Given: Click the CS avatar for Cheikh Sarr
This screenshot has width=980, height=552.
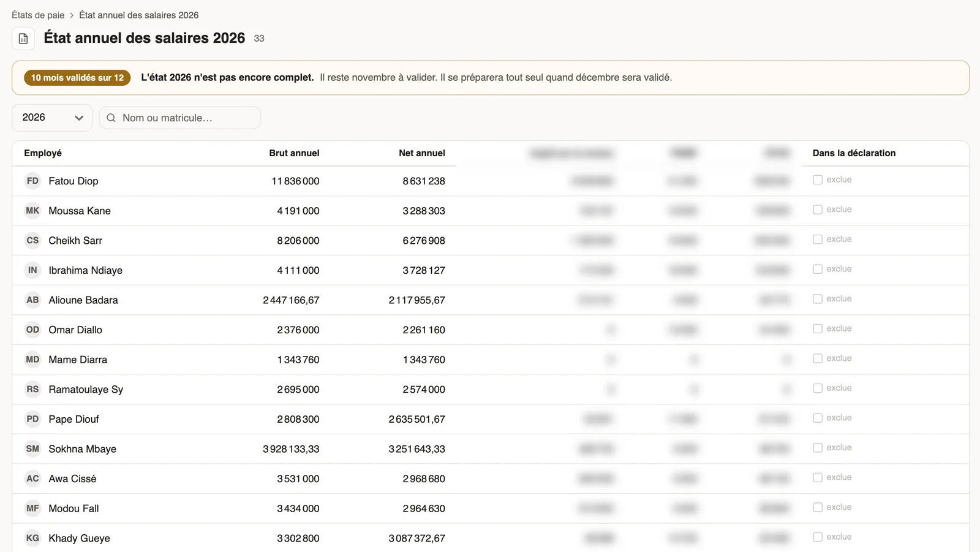Looking at the screenshot, I should click(32, 240).
